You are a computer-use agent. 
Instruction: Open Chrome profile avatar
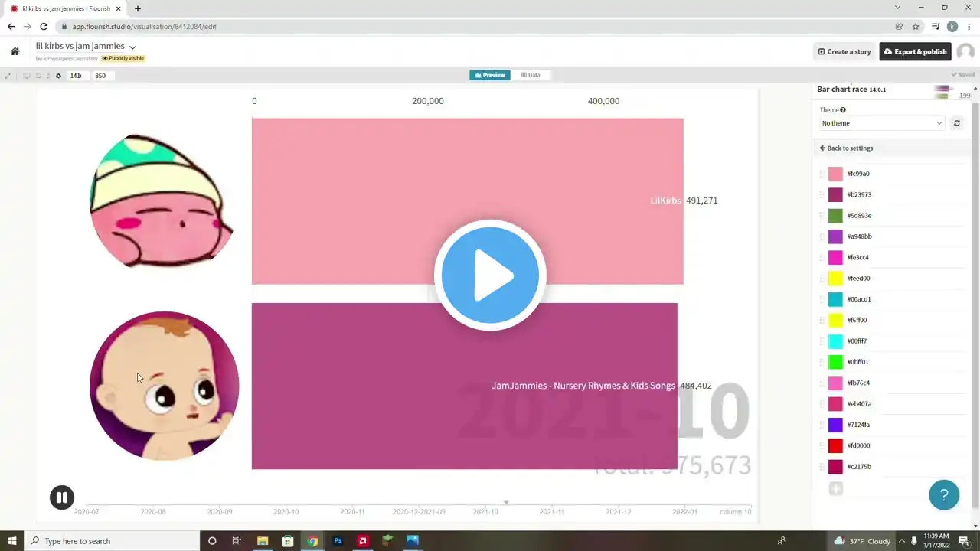pyautogui.click(x=952, y=26)
